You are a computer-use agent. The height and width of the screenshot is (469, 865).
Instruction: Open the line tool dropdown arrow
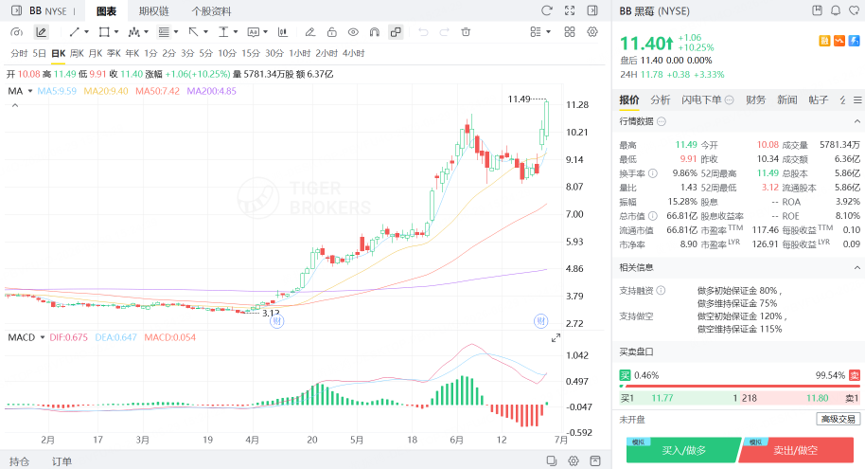click(87, 32)
